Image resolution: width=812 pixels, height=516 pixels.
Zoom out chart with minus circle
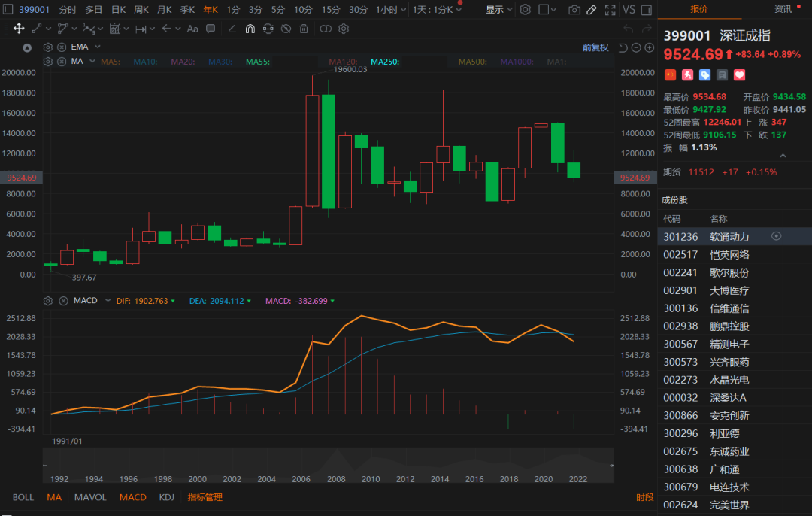[636, 47]
